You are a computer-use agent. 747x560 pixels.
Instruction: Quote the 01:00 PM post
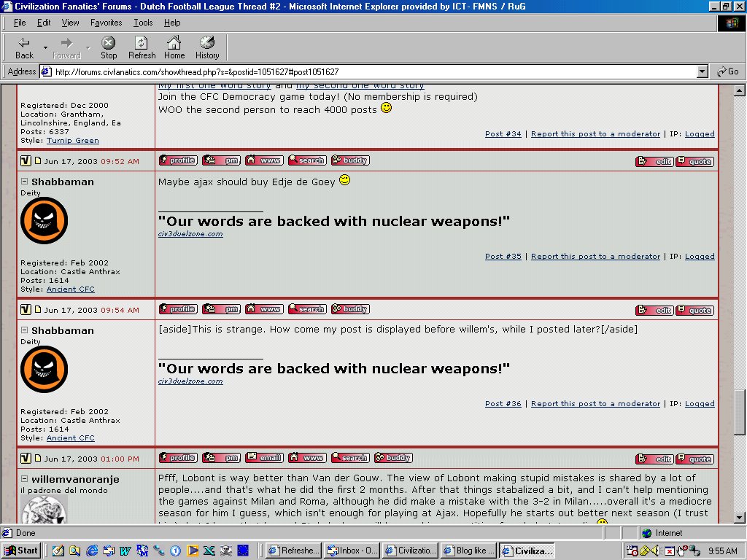coord(695,459)
